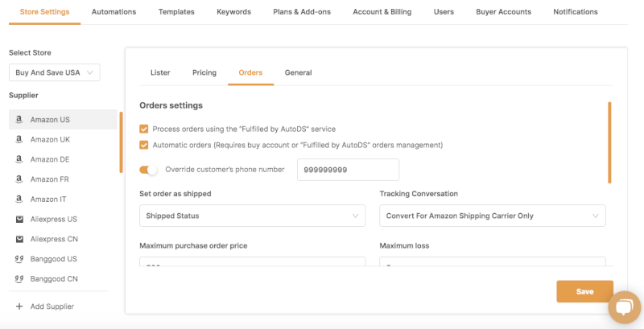The width and height of the screenshot is (644, 329).
Task: Uncheck the Automatic orders checkbox
Action: point(144,145)
